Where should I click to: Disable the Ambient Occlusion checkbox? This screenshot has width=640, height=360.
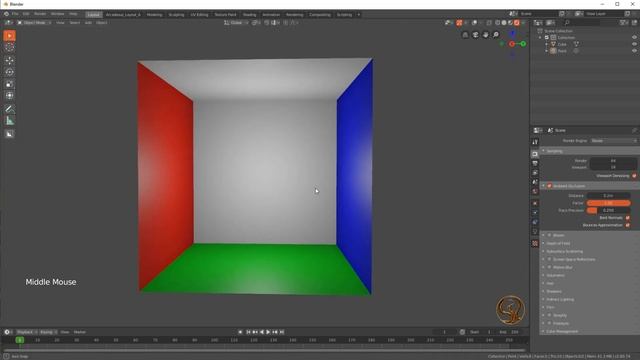point(549,186)
